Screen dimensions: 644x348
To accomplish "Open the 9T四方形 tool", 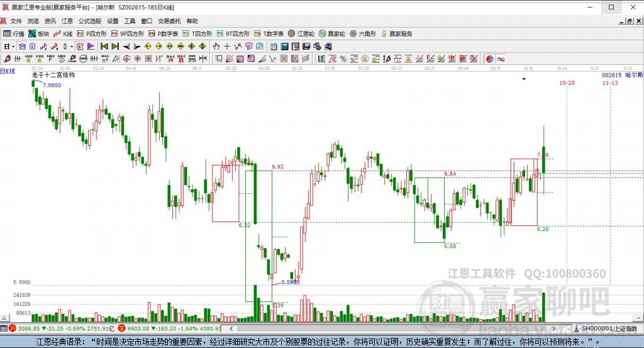I will click(233, 34).
